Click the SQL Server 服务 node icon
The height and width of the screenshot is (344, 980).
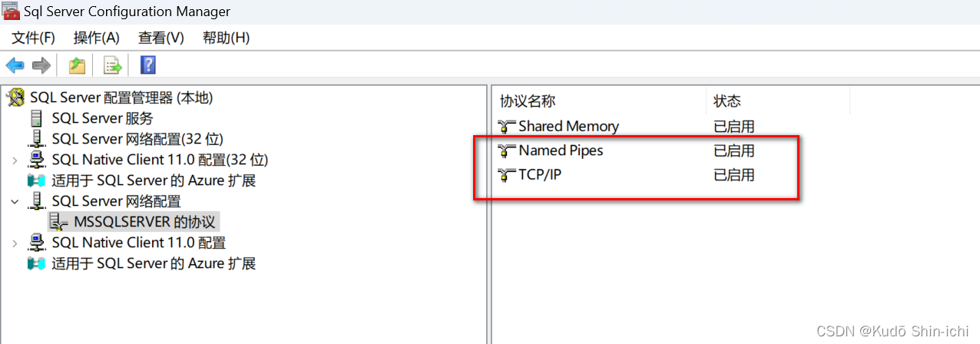tap(36, 118)
